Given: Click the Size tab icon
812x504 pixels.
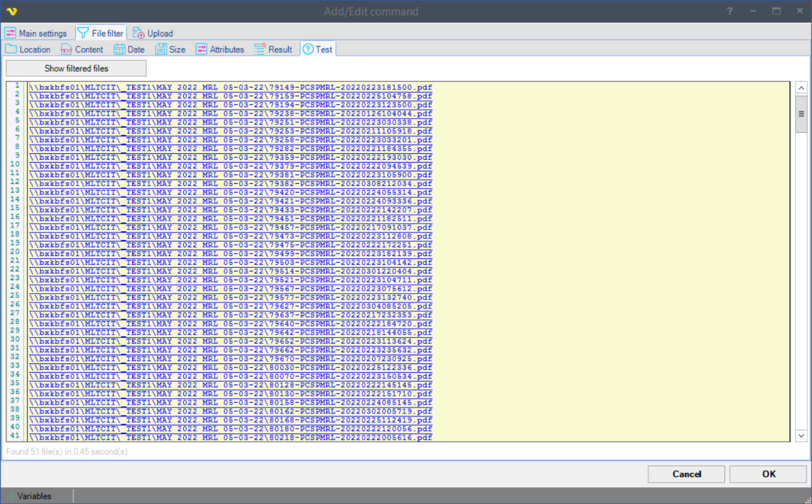Looking at the screenshot, I should point(161,49).
